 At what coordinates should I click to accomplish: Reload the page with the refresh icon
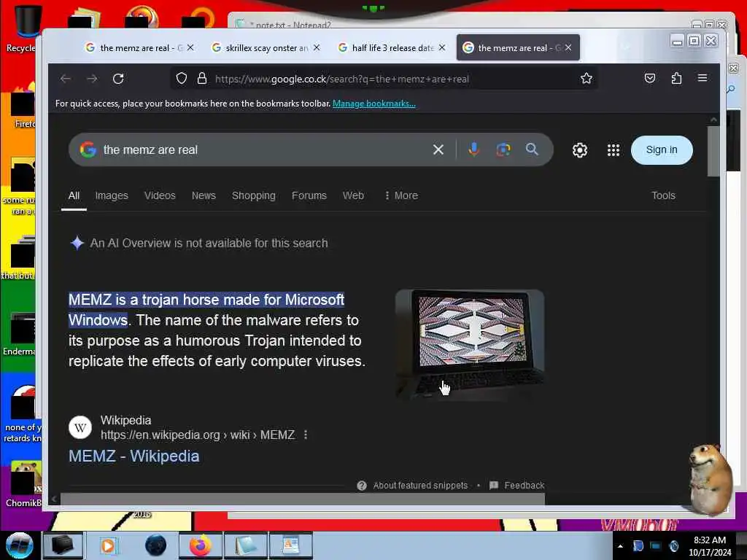tap(118, 79)
